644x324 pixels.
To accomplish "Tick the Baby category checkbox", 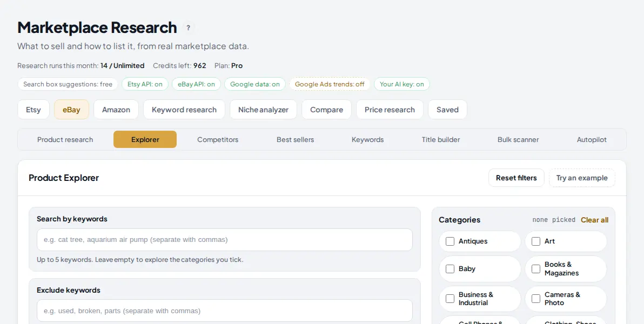I will [450, 269].
